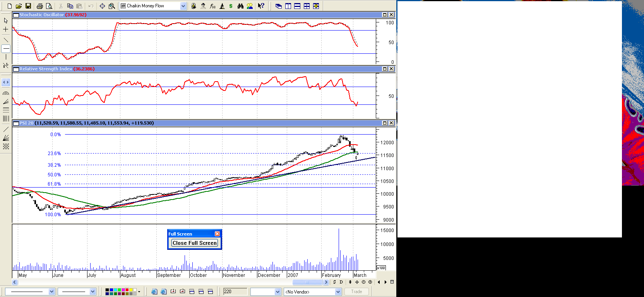
Task: Toggle the daily periodicity D button
Action: point(341,282)
